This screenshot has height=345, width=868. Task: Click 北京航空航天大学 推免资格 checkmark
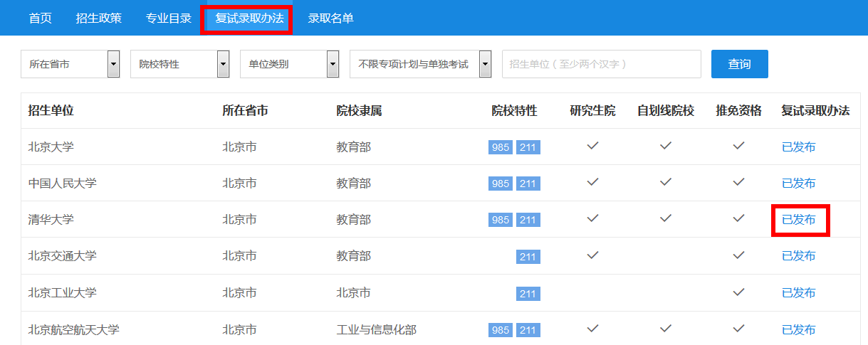[738, 328]
